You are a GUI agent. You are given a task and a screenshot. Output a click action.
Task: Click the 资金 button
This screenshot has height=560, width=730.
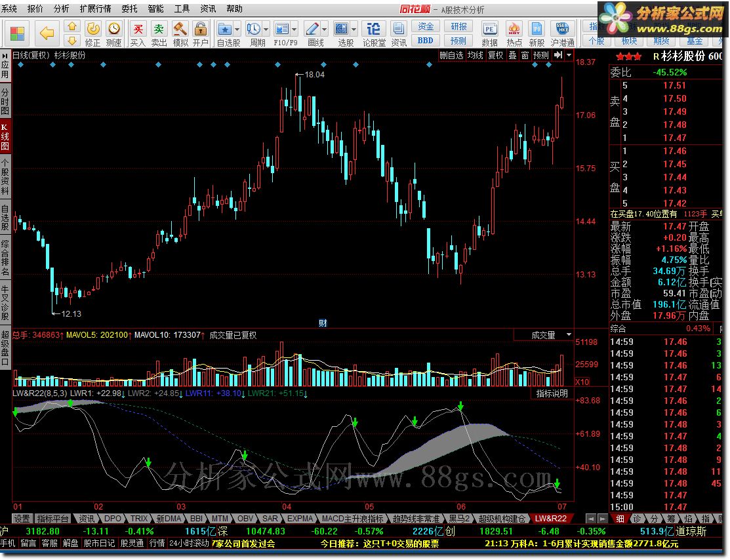point(426,26)
